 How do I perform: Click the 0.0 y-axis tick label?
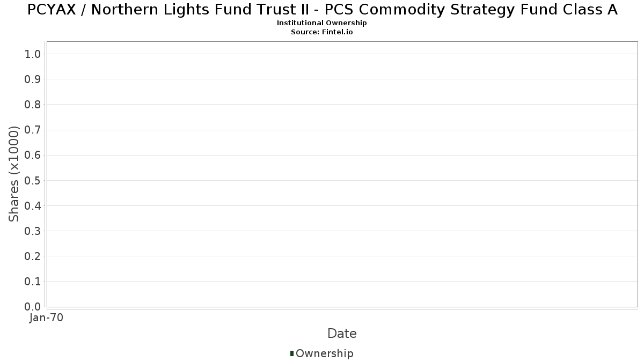click(33, 307)
